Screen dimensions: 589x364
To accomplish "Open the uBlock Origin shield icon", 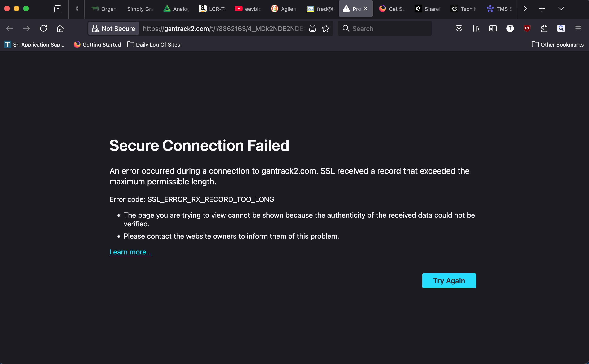I will point(527,28).
